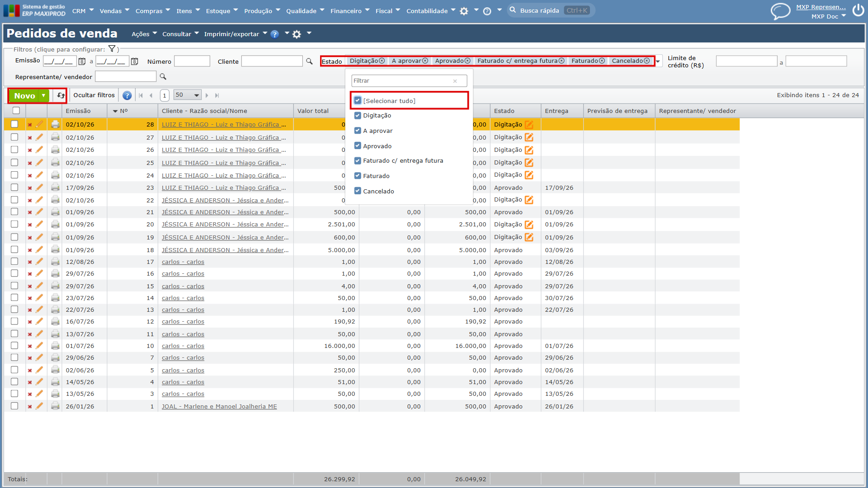Screen dimensions: 868x488
Task: Print order 26 using printer icon
Action: [x=55, y=150]
